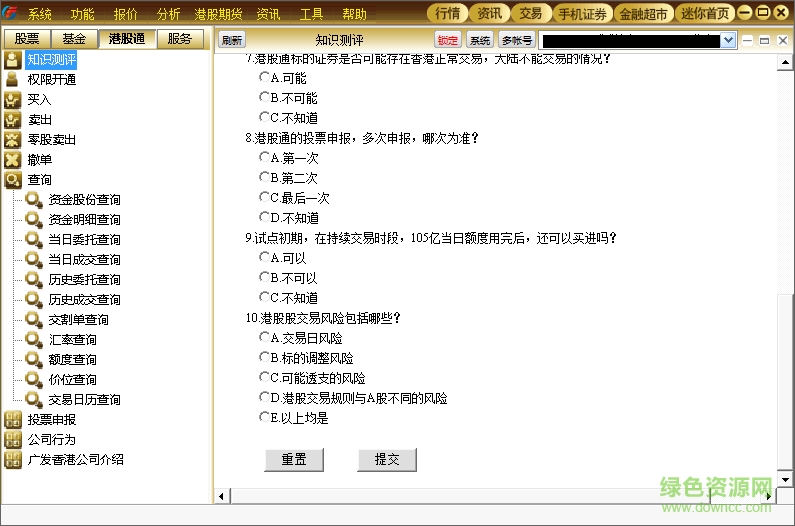
Task: Click magnifier icon beside 历史成交查询
Action: point(34,300)
